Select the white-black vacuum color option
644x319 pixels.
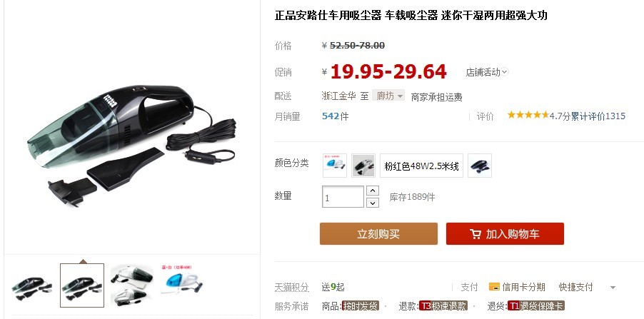pos(363,166)
